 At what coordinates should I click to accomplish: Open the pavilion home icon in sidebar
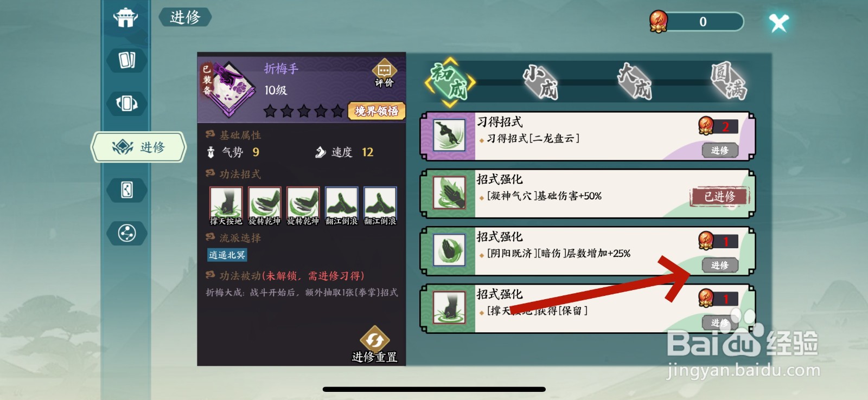click(126, 17)
